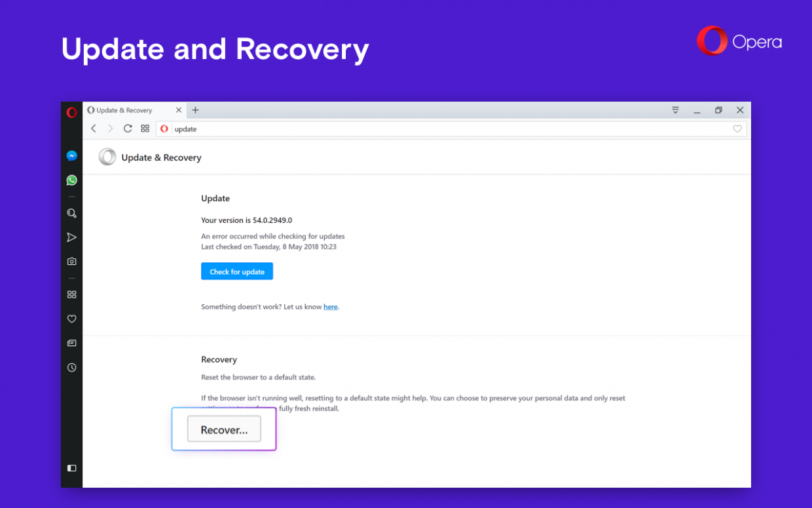Open My Flow using the paper plane icon

71,237
